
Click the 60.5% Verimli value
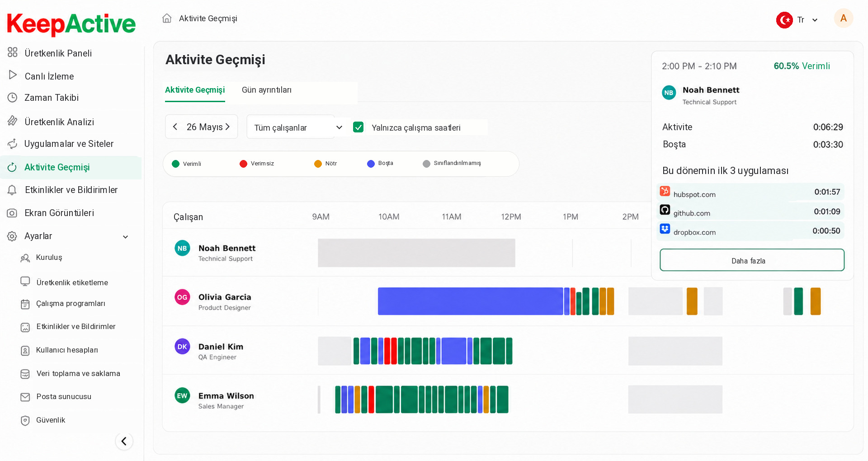802,66
